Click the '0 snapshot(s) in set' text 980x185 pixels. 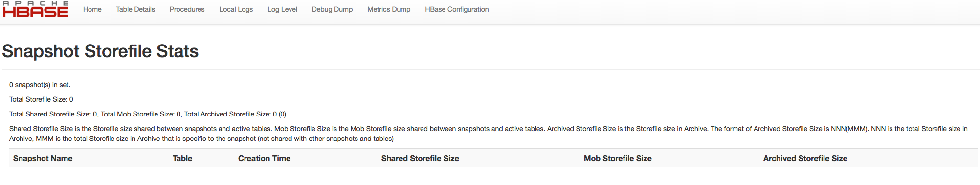tap(40, 85)
